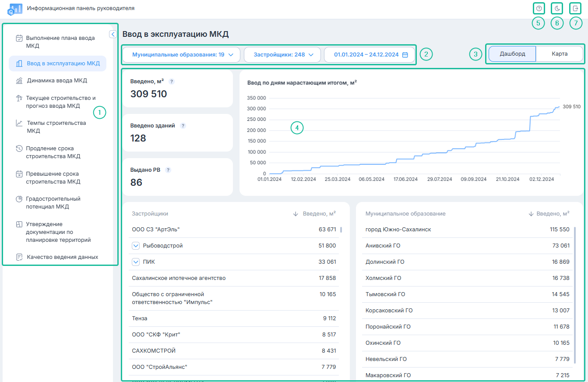Switch to Карта view

coord(560,54)
